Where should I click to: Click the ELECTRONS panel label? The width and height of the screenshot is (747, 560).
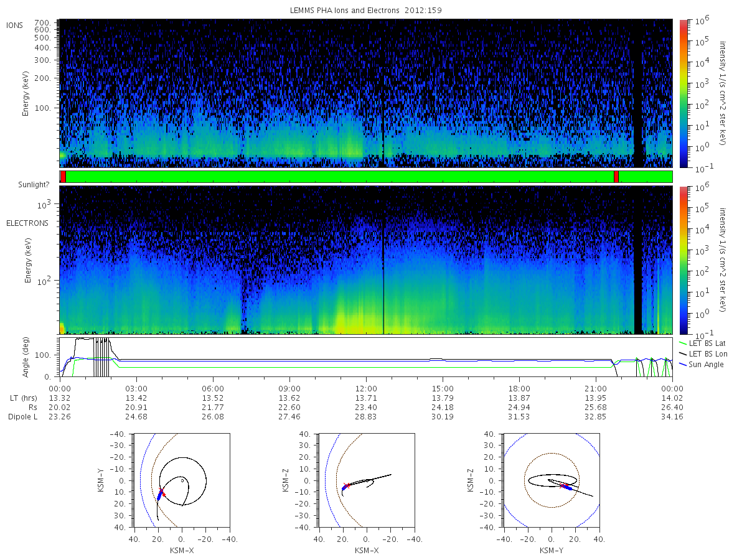point(27,223)
